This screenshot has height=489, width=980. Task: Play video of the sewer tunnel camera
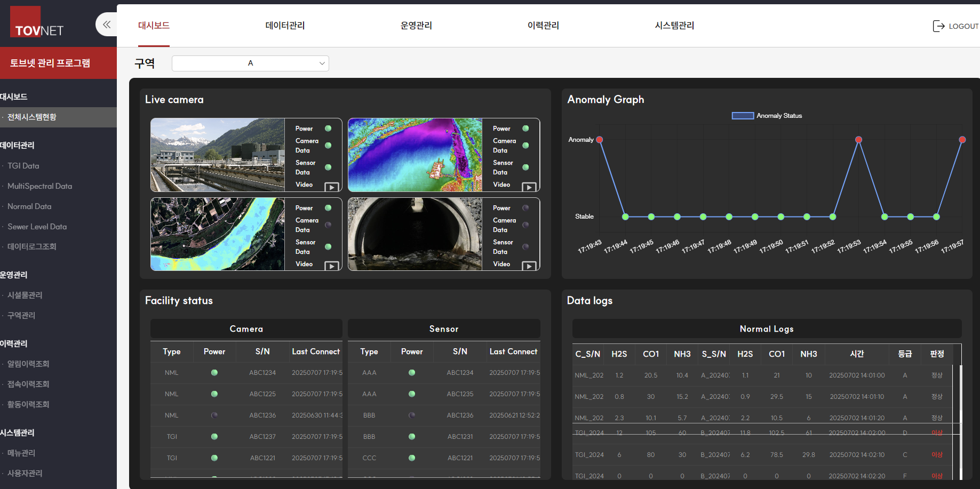click(529, 266)
